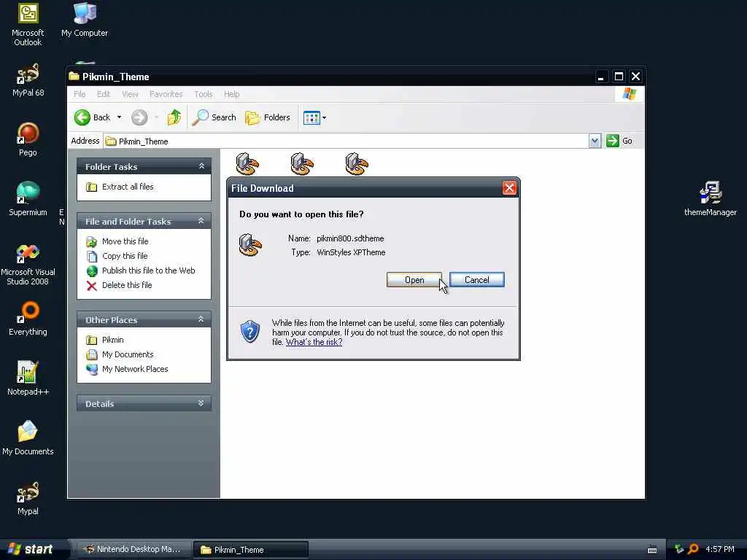Viewport: 747px width, 560px height.
Task: Expand the Details panel
Action: (x=201, y=403)
